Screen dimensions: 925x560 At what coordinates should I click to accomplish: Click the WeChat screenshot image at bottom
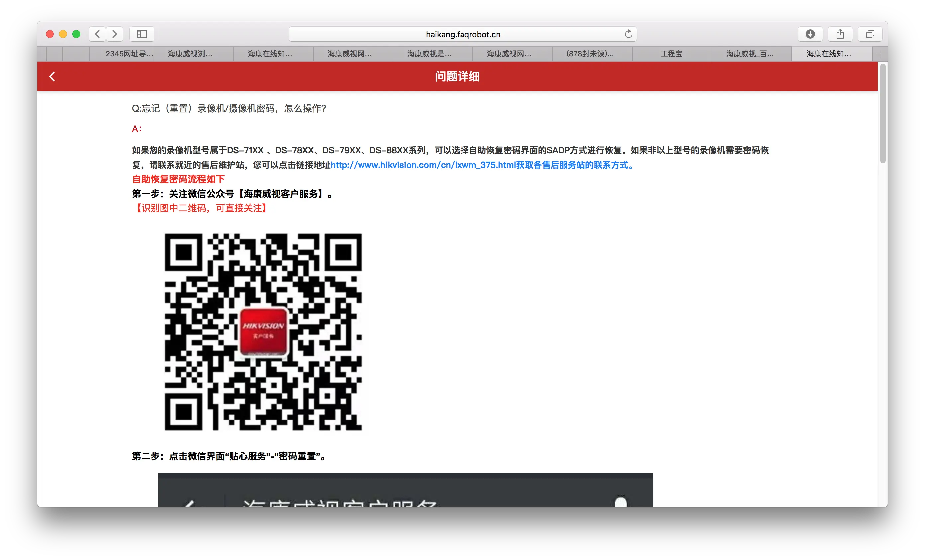(x=405, y=490)
